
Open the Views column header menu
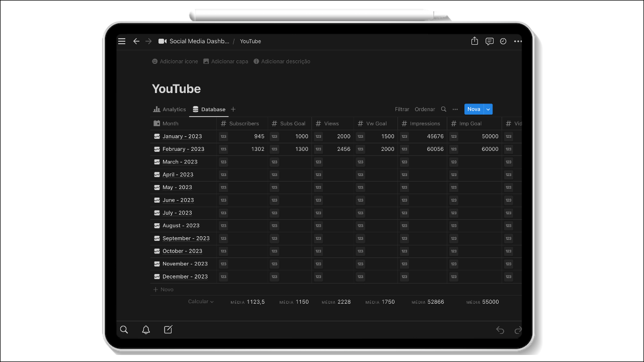coord(333,123)
